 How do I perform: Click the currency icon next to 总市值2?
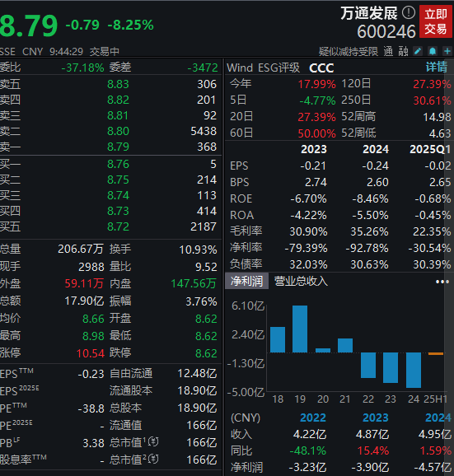[153, 460]
